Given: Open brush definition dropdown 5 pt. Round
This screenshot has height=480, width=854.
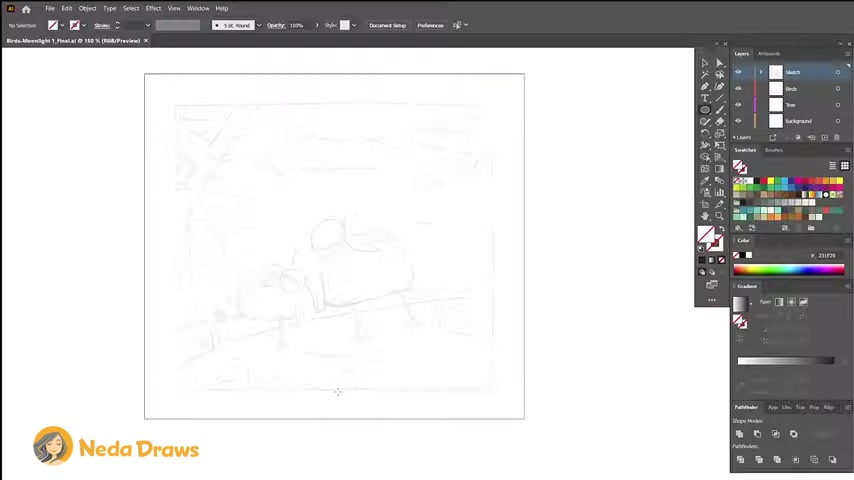Looking at the screenshot, I should (x=259, y=26).
